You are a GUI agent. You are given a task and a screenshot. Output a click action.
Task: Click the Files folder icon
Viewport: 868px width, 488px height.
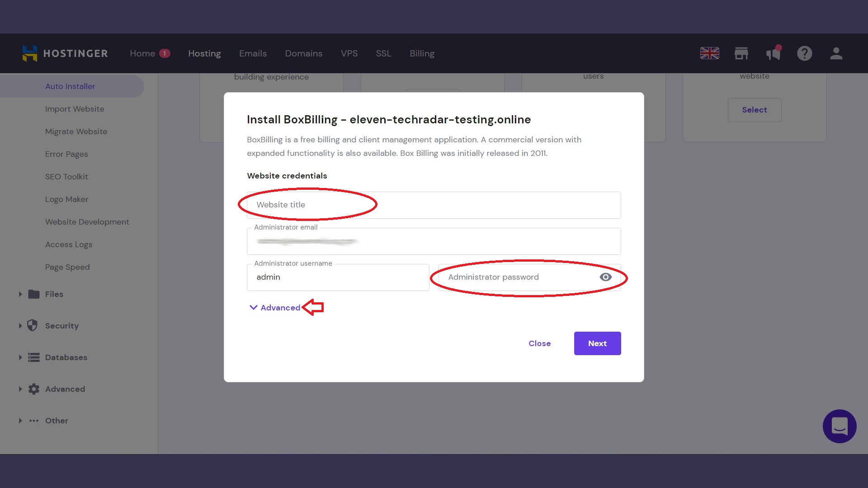click(x=34, y=294)
